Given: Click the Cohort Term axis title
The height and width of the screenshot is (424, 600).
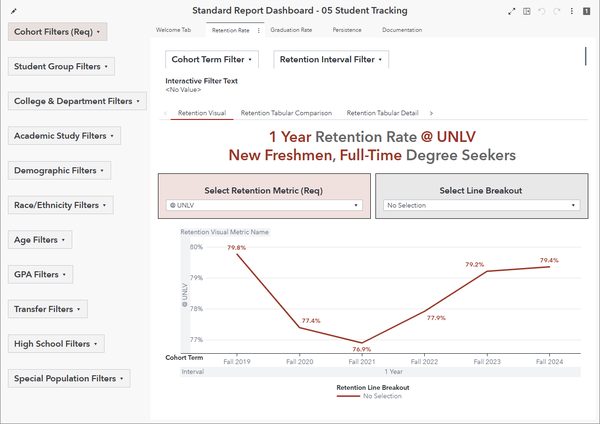Looking at the screenshot, I should [x=184, y=358].
